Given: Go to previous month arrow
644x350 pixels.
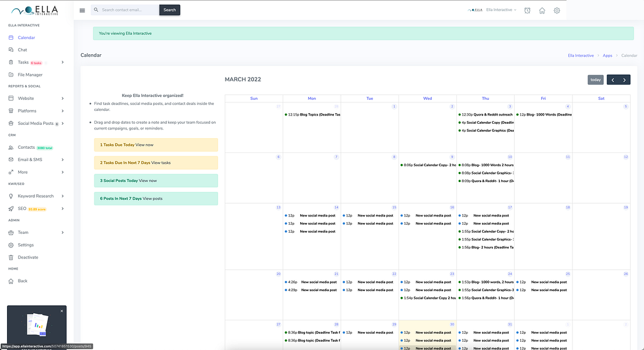Looking at the screenshot, I should [x=613, y=80].
